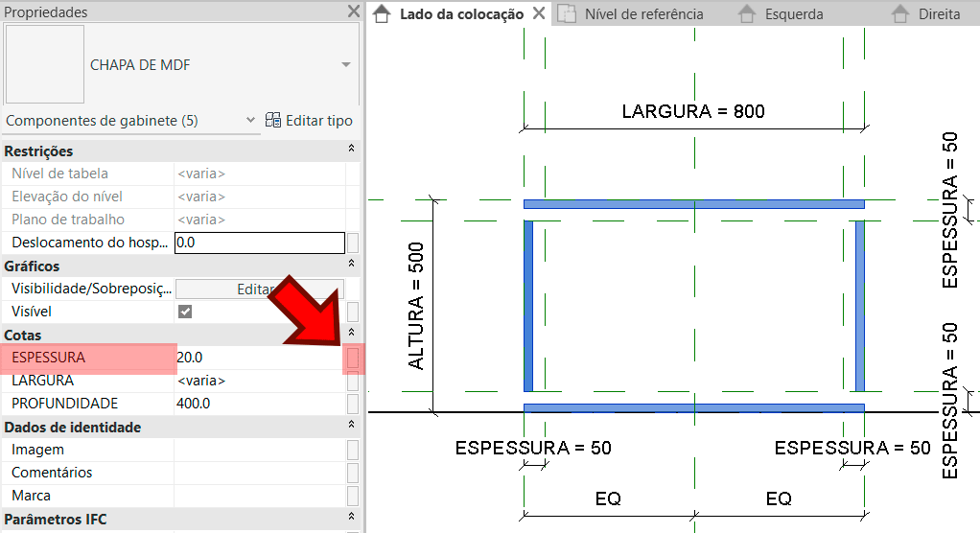Click the Direita elevation view icon
Screen dimensions: 980x533
point(900,13)
